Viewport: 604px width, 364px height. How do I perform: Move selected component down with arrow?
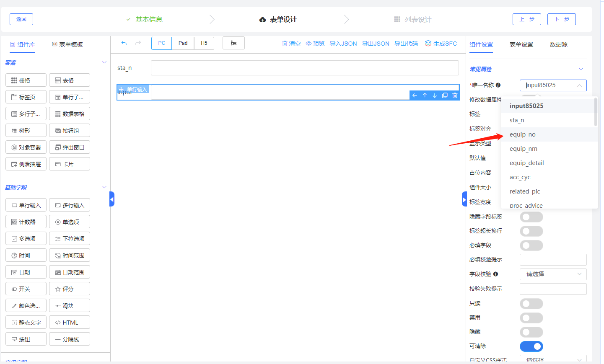[x=435, y=96]
